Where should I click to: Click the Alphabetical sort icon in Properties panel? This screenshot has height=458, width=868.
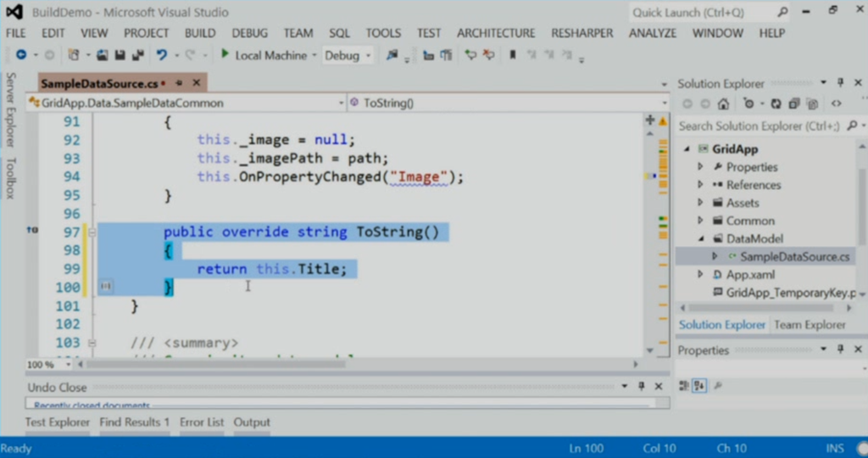click(x=699, y=385)
